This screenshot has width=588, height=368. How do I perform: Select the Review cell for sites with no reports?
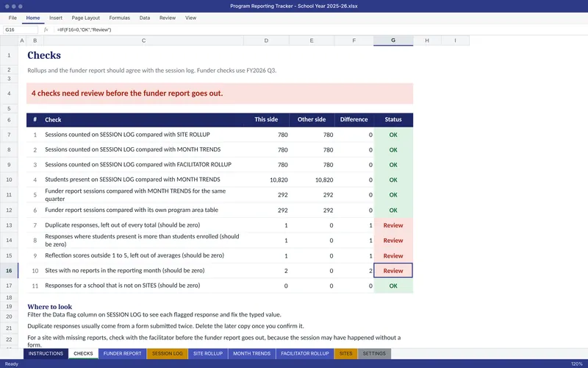point(393,271)
